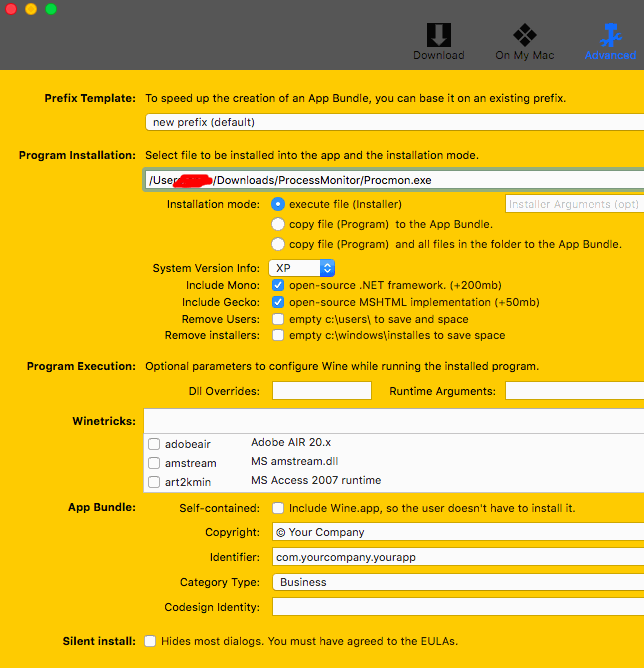This screenshot has height=668, width=644.
Task: Enable the Remove installers checkbox
Action: (278, 336)
